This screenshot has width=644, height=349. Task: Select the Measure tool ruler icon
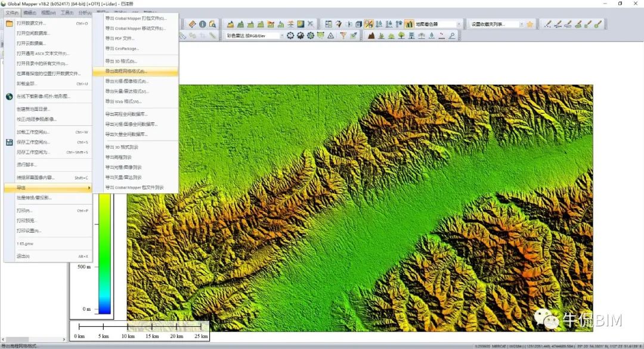(x=192, y=24)
